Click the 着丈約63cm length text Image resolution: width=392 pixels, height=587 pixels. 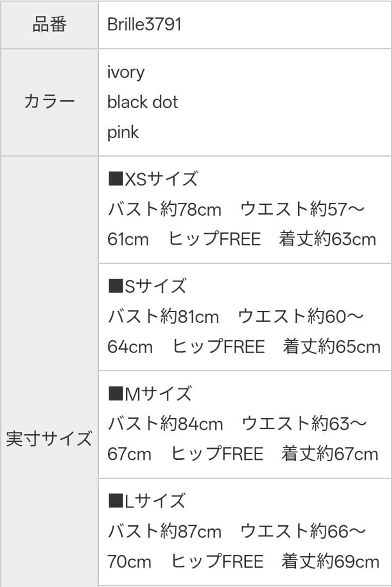(x=327, y=239)
